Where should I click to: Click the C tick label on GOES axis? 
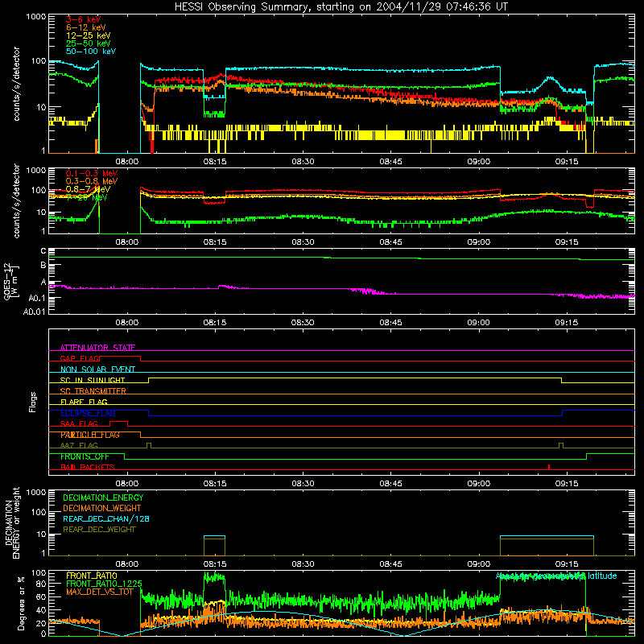tap(43, 251)
